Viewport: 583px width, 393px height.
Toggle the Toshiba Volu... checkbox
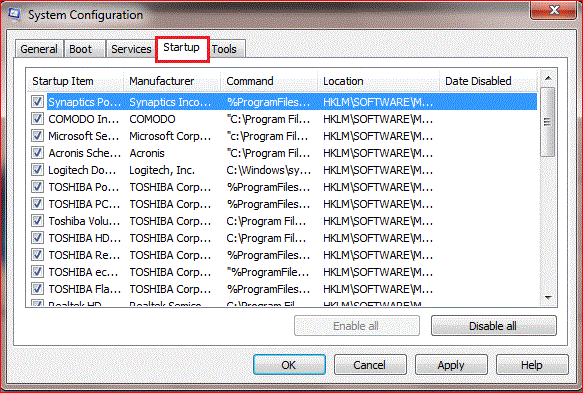coord(37,221)
